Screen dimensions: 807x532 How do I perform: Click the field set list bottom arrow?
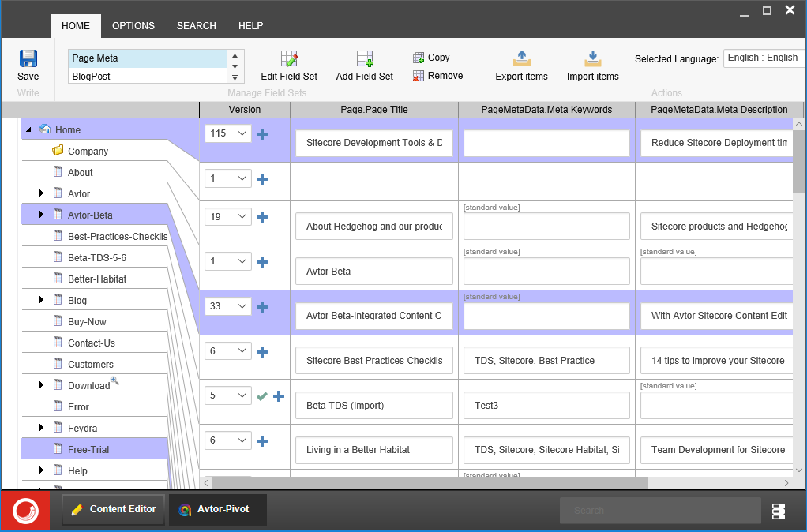[x=235, y=77]
